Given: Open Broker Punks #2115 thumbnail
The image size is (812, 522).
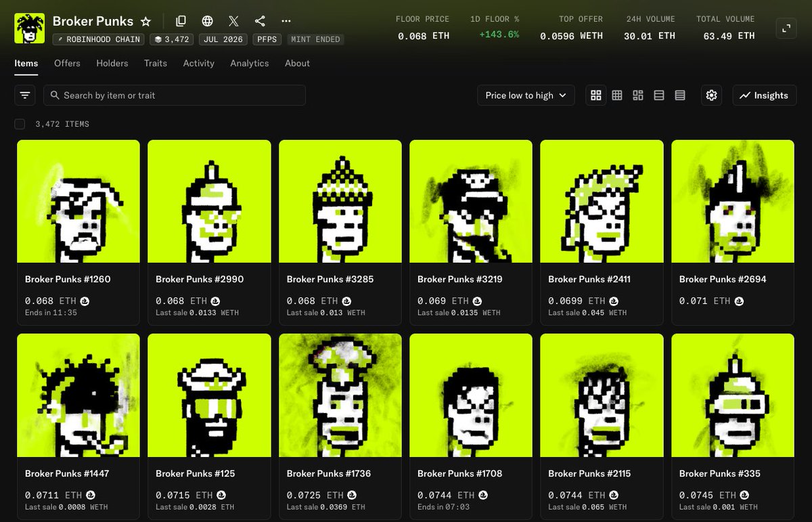Looking at the screenshot, I should click(602, 395).
